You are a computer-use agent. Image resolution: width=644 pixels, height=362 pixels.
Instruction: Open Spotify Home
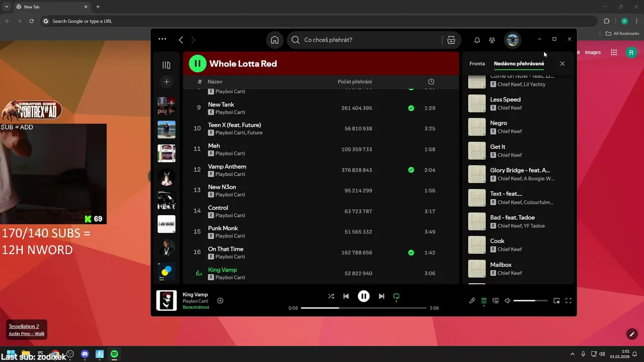pyautogui.click(x=275, y=40)
